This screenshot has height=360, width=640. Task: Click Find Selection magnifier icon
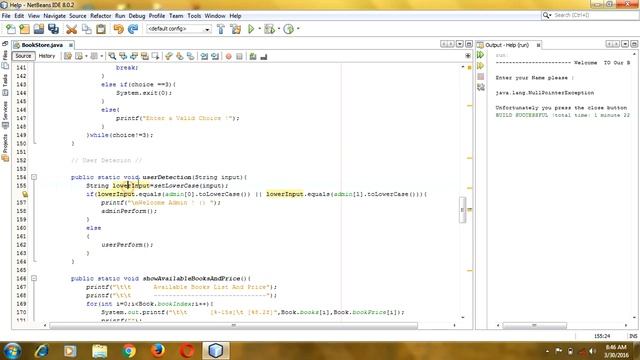112,56
